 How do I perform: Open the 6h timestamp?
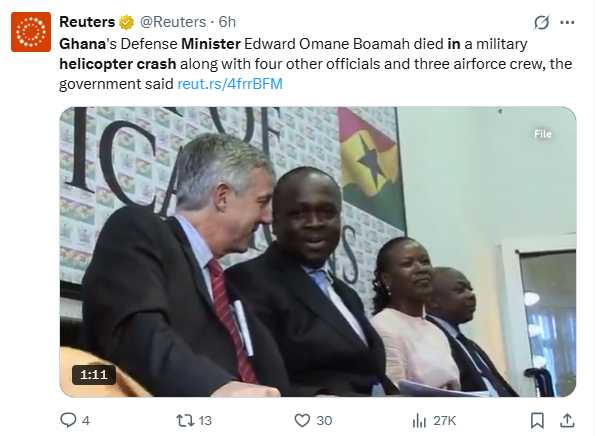pos(227,22)
